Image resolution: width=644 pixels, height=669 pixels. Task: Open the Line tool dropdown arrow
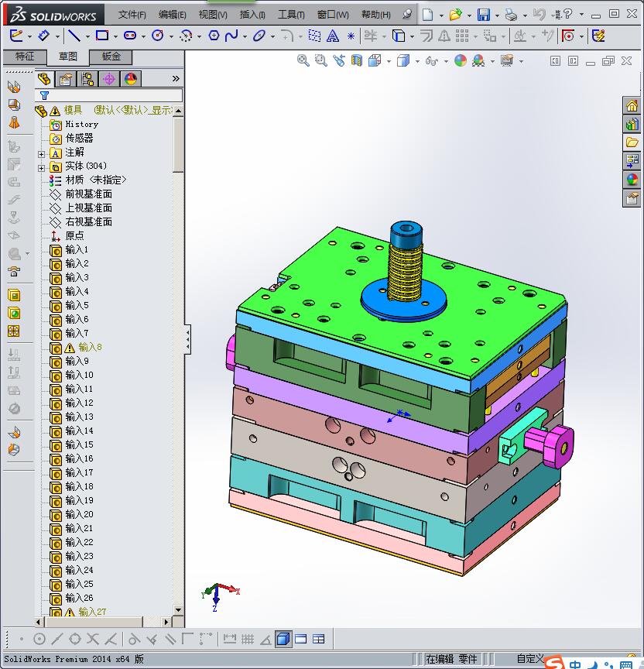(x=87, y=36)
